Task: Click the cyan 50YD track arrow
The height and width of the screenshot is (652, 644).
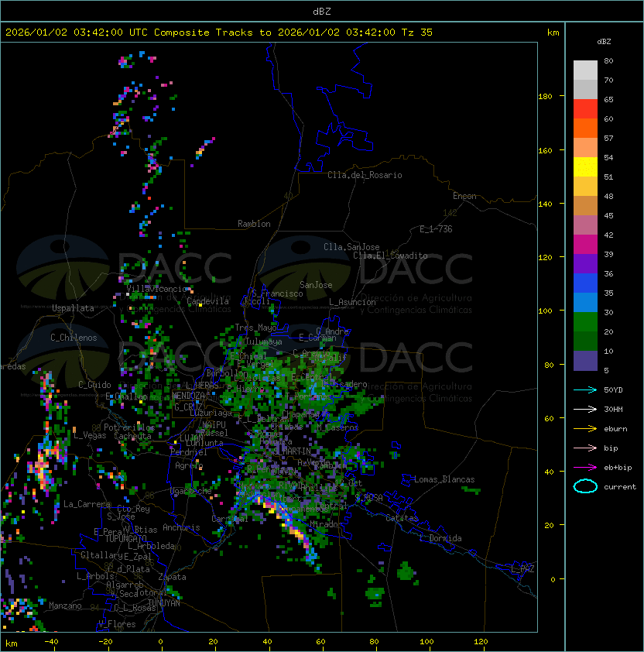Action: click(585, 390)
